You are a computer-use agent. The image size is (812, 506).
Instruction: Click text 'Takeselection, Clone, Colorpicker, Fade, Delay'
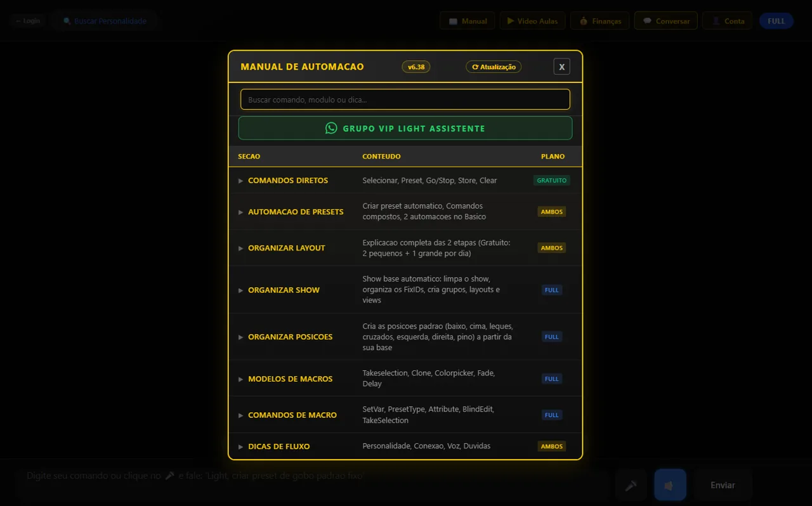(429, 379)
